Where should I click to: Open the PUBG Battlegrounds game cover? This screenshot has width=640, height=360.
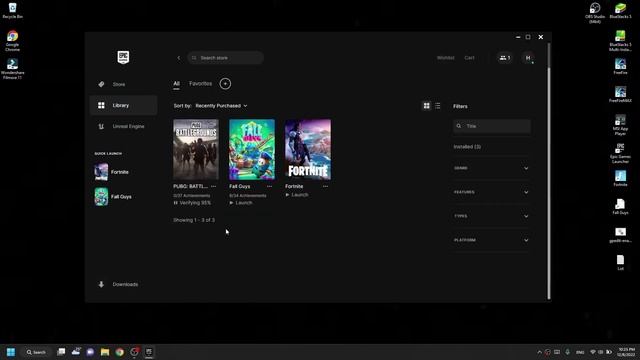click(196, 149)
